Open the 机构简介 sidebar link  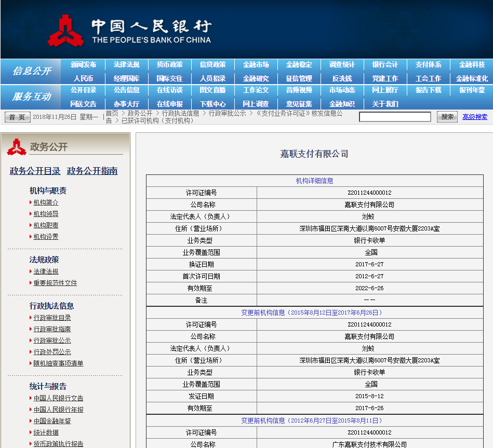click(46, 202)
